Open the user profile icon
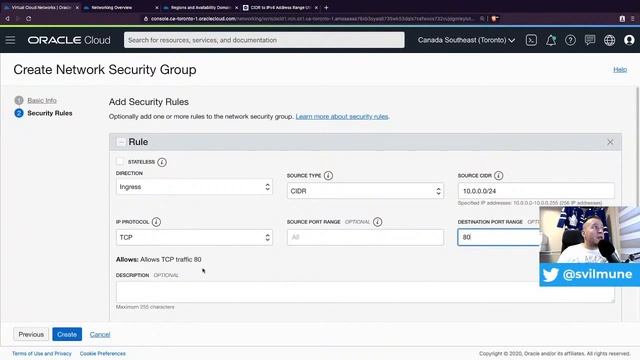Viewport: 640px width, 360px height. (629, 40)
